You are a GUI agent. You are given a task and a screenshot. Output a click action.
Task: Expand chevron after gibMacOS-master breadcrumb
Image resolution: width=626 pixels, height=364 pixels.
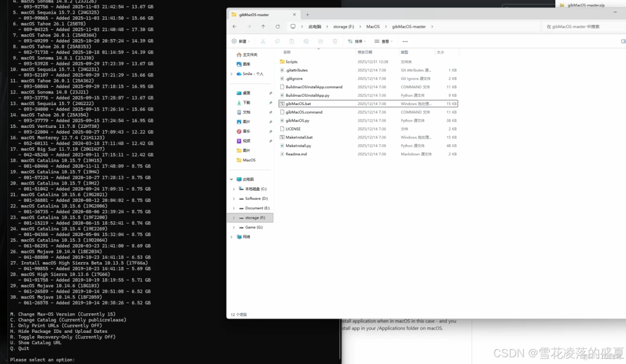[x=432, y=27]
